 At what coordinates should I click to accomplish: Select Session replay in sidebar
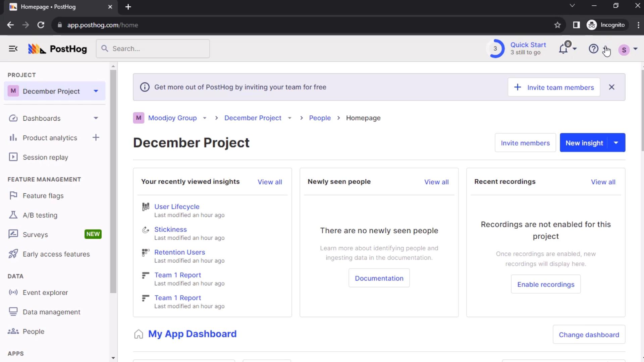[x=45, y=157]
